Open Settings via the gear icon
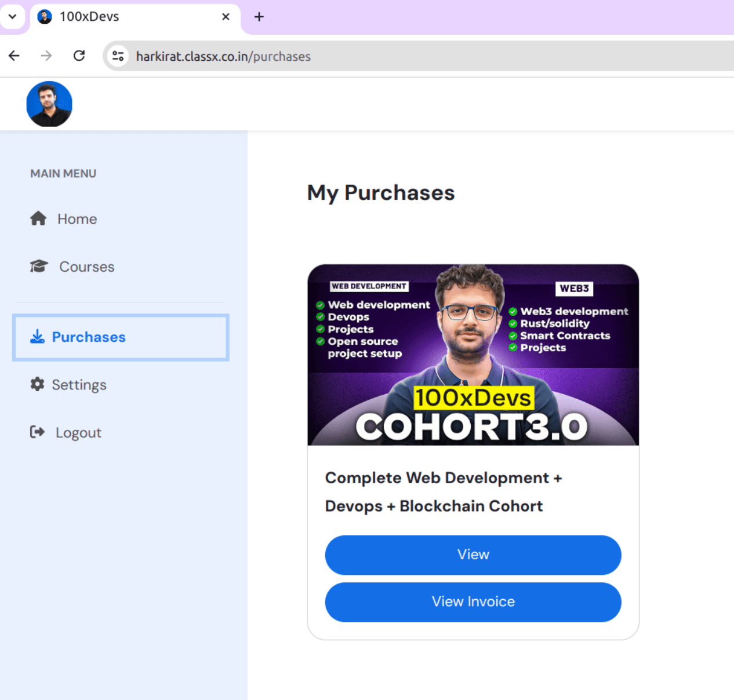 [x=37, y=384]
